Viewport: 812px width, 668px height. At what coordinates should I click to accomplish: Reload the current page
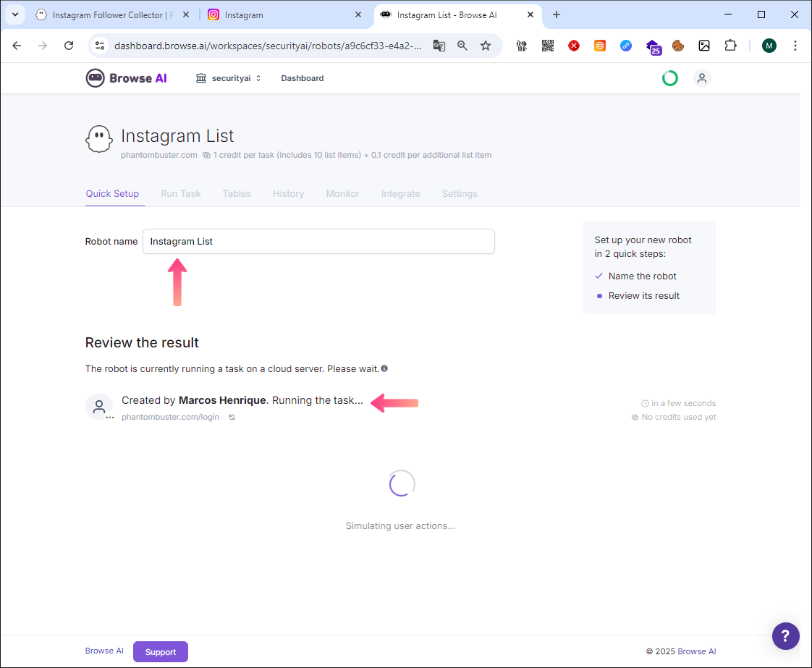click(x=68, y=46)
